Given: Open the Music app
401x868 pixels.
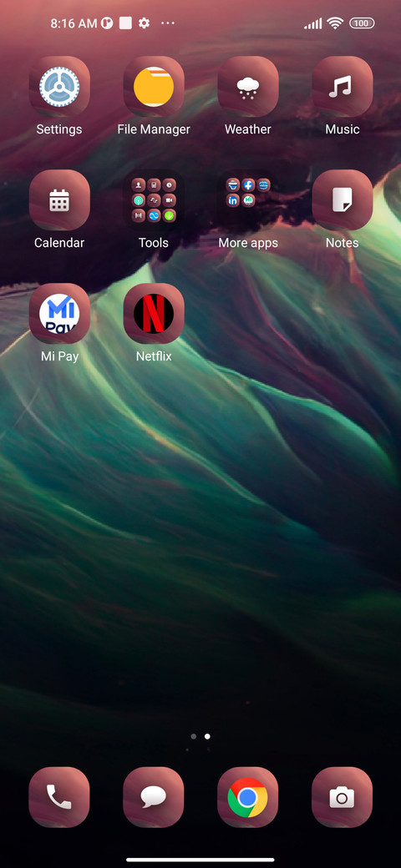Looking at the screenshot, I should pos(342,87).
